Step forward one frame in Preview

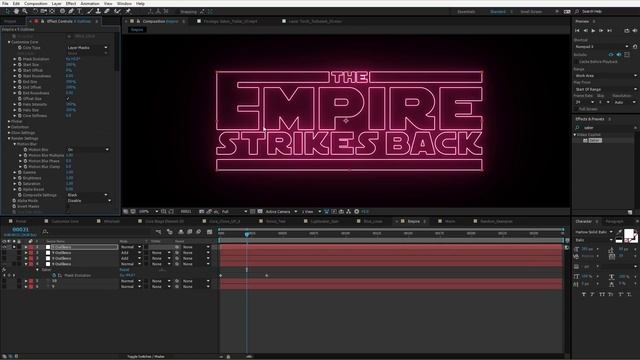click(x=601, y=31)
